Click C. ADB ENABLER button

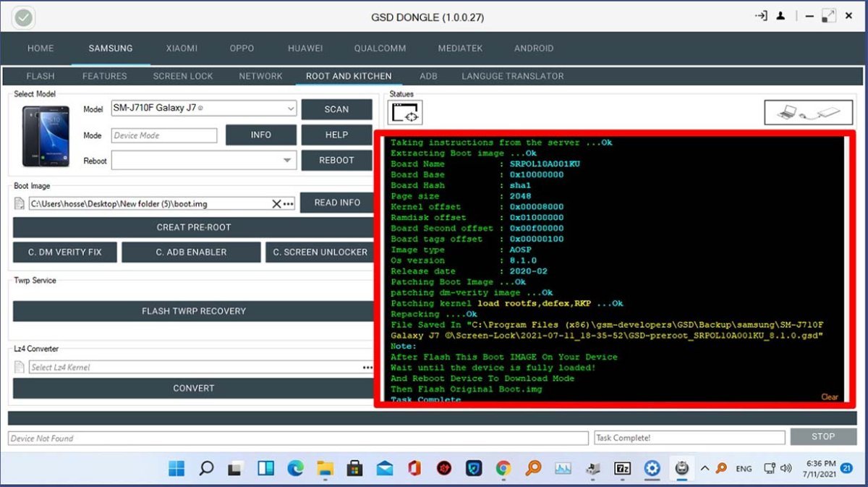click(192, 253)
